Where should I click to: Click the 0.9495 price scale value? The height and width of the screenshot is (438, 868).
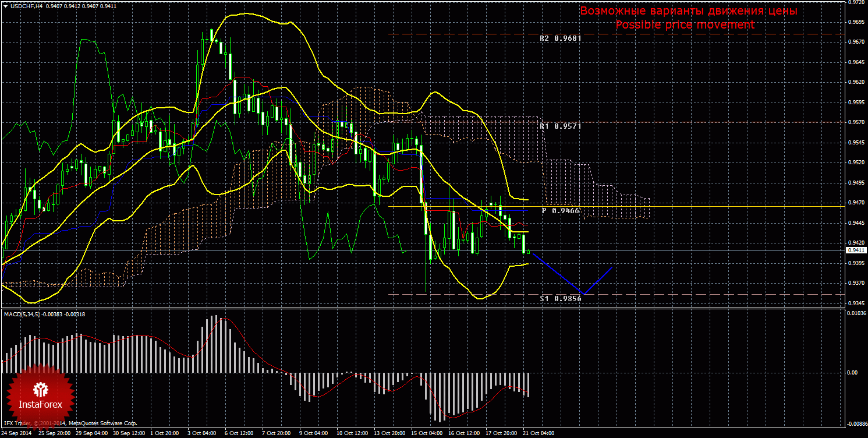coord(856,183)
